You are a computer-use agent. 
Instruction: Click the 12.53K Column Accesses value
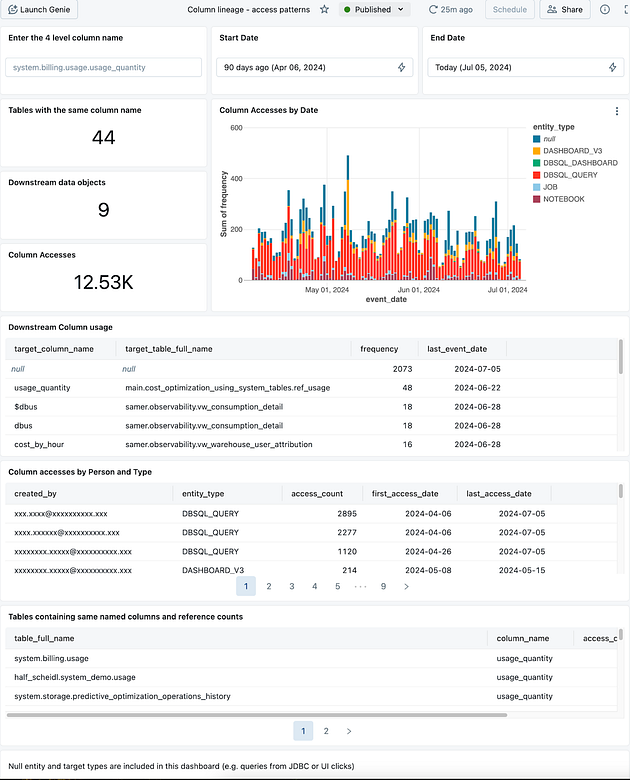[x=104, y=282]
